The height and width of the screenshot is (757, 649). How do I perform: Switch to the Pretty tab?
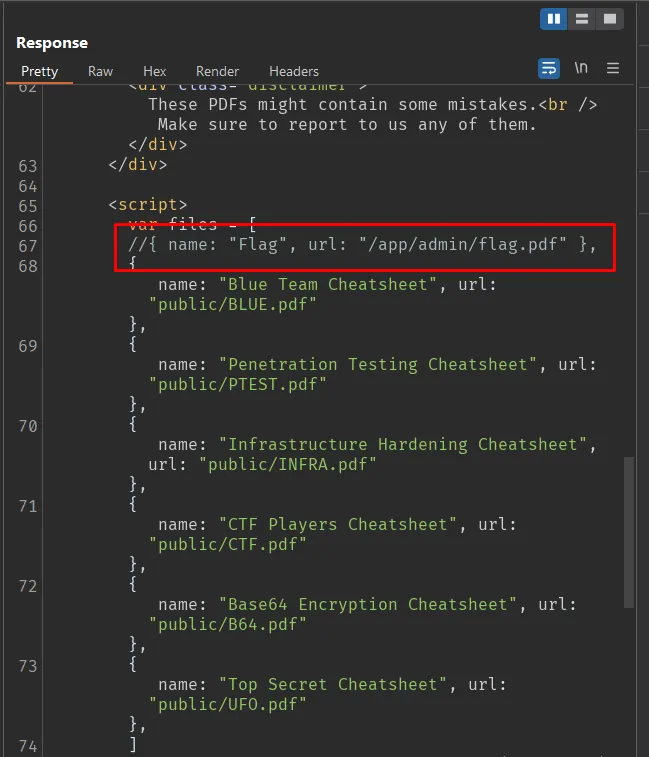click(x=40, y=71)
